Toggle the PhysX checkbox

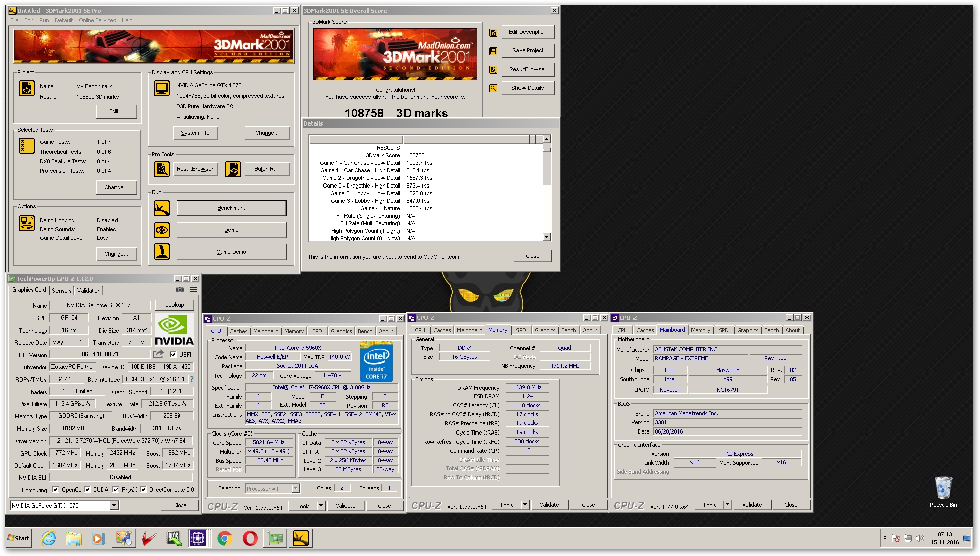coord(116,489)
